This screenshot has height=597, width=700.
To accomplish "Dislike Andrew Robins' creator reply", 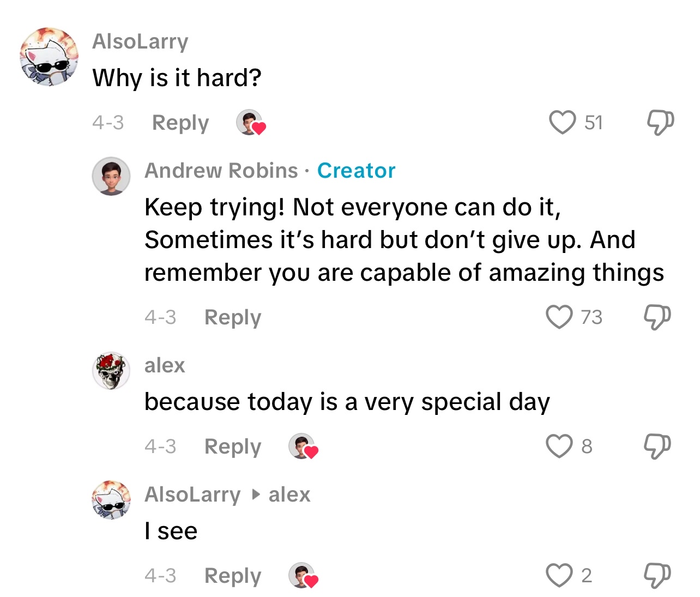I will coord(657,317).
